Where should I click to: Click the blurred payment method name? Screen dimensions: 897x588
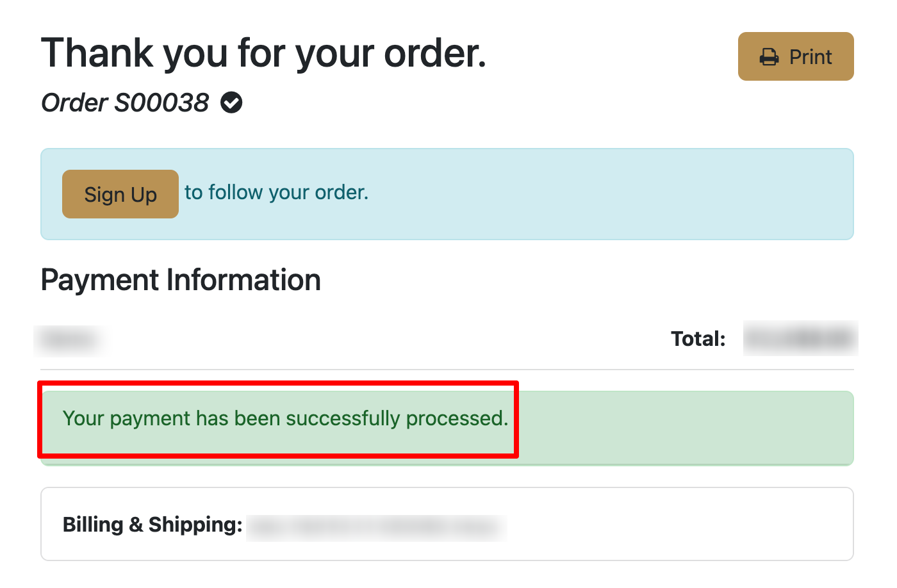tap(69, 339)
